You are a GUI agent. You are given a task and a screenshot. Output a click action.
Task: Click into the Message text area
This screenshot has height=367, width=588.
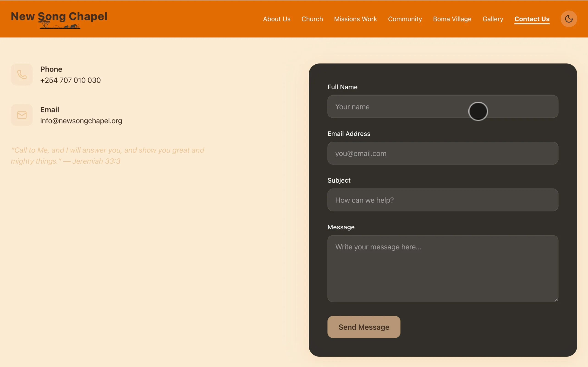(443, 269)
